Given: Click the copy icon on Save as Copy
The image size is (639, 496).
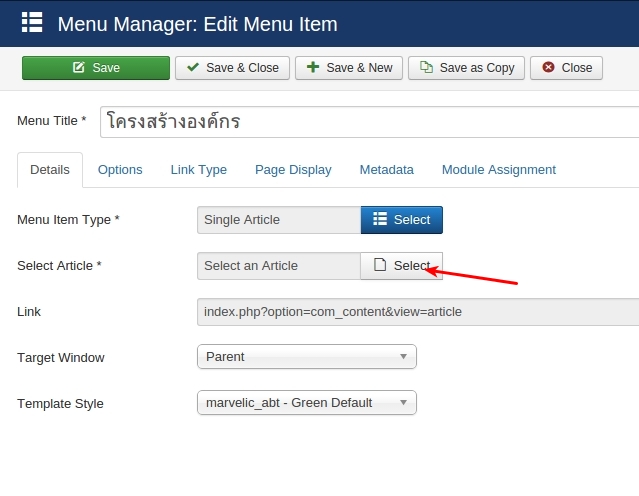Looking at the screenshot, I should point(426,67).
